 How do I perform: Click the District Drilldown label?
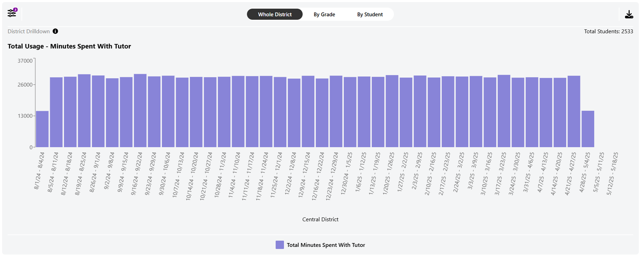click(x=29, y=31)
